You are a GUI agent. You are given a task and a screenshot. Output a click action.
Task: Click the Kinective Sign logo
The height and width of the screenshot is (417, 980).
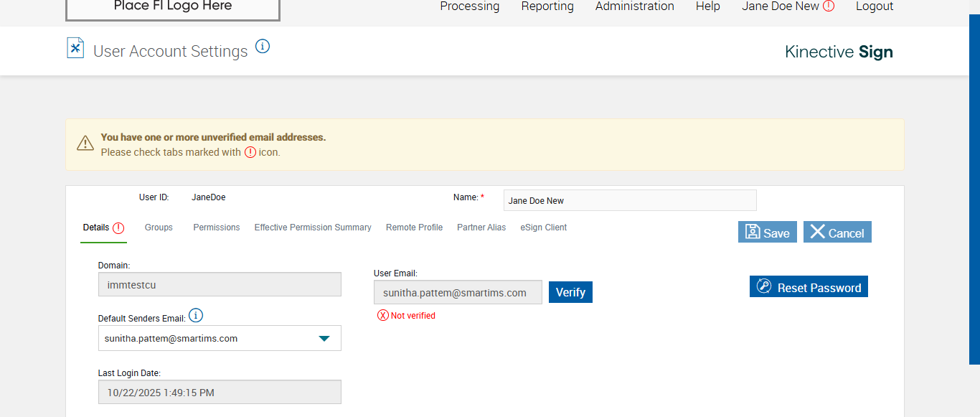839,52
